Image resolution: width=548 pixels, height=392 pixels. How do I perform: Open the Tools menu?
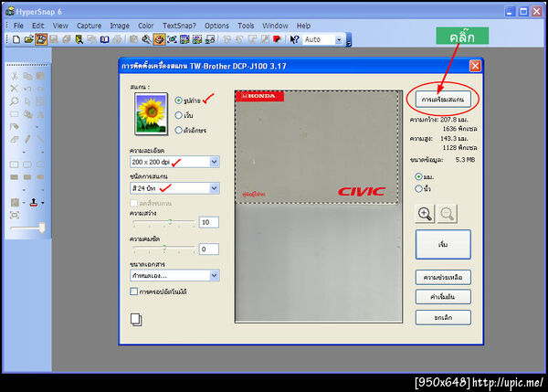coord(246,26)
